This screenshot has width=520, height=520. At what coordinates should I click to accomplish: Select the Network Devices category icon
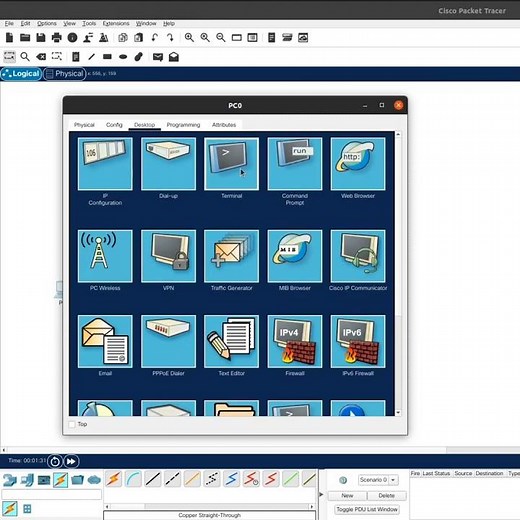[x=10, y=480]
